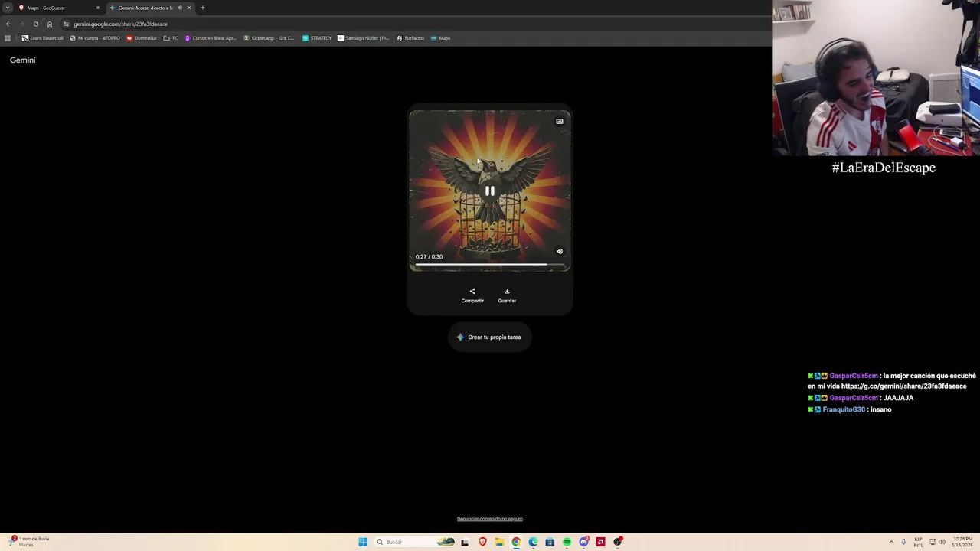Open Cursos en línea bookmark
980x551 pixels.
[x=211, y=38]
